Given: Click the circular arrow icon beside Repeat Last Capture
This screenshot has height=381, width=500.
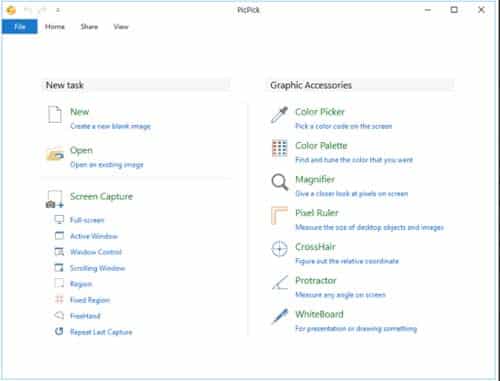Looking at the screenshot, I should click(x=59, y=331).
